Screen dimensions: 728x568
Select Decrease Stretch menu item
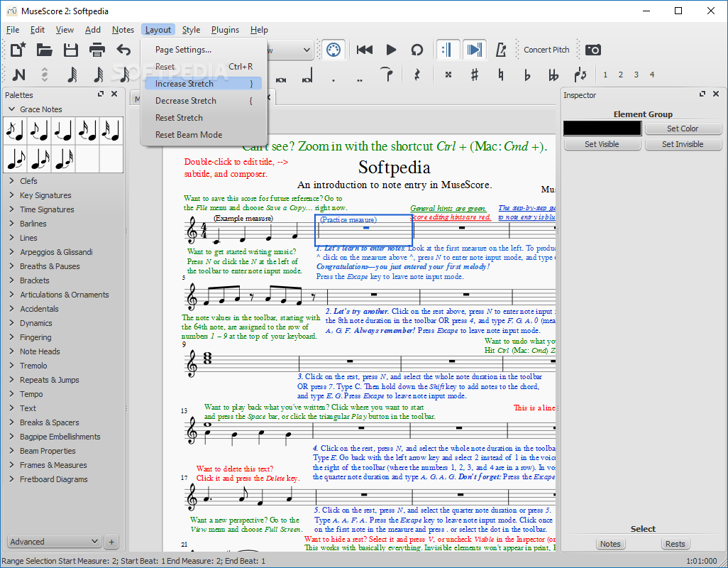(204, 101)
